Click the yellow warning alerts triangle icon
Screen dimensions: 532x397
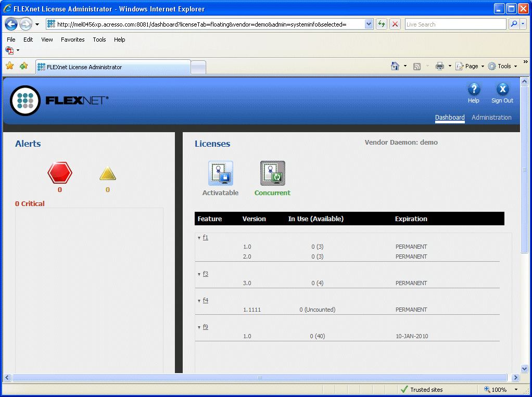[x=108, y=174]
